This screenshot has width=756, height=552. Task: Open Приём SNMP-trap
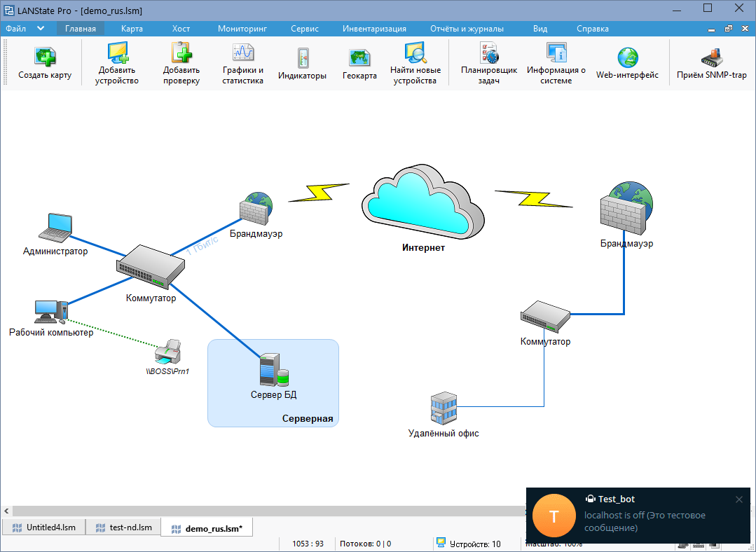tap(712, 62)
